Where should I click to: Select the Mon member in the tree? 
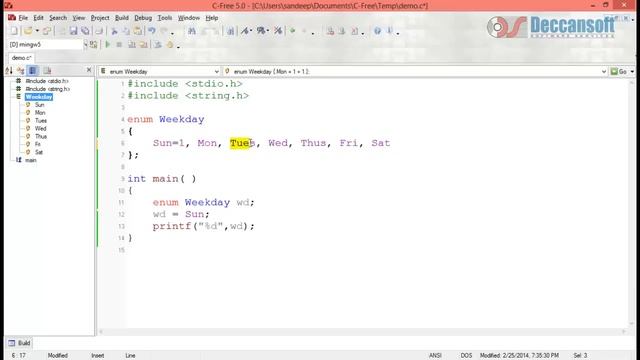click(40, 113)
